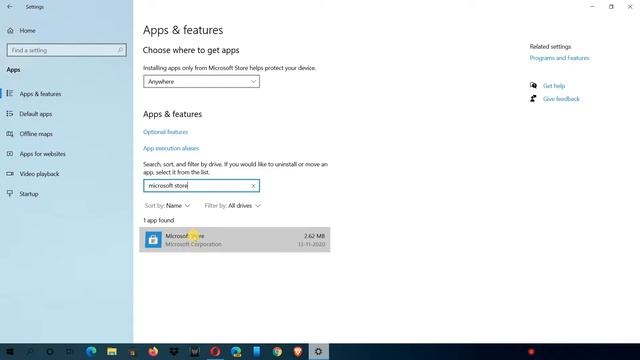Click the Get help chat icon
The image size is (640, 360).
click(x=533, y=85)
